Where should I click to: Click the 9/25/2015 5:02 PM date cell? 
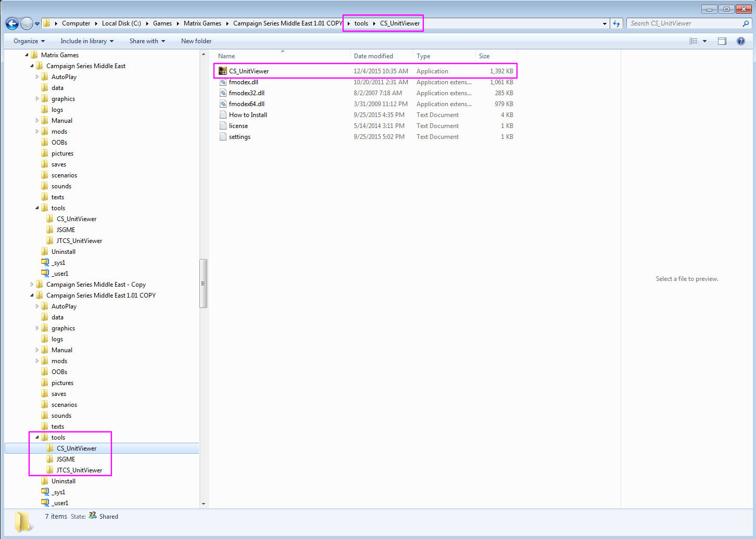[379, 137]
